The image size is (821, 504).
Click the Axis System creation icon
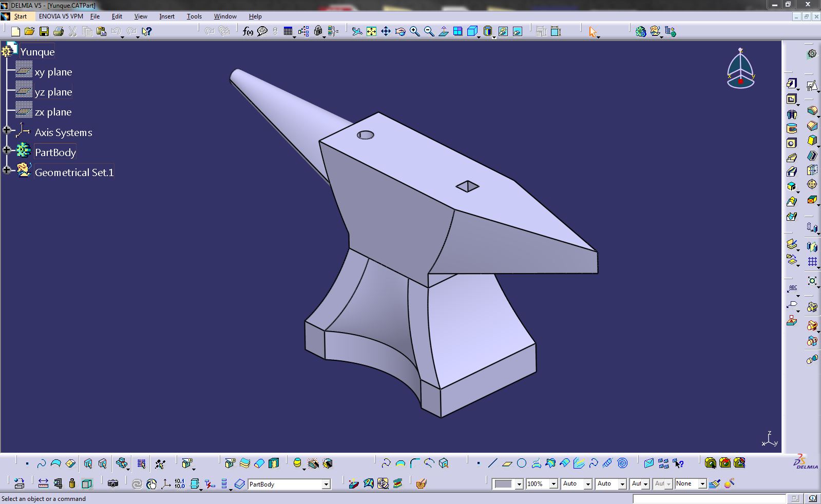pyautogui.click(x=165, y=483)
